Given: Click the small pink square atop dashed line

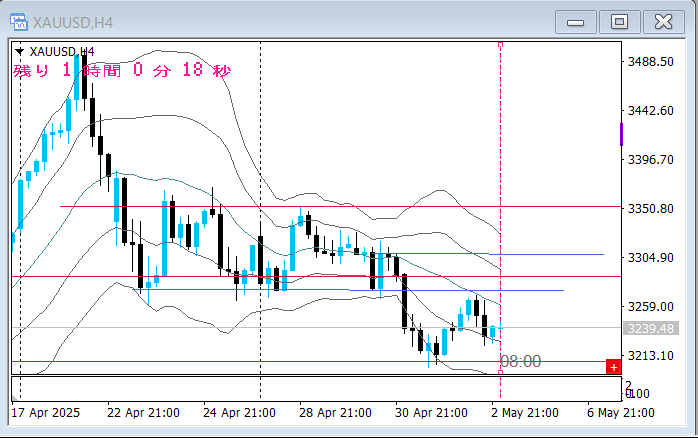Looking at the screenshot, I should click(x=500, y=45).
